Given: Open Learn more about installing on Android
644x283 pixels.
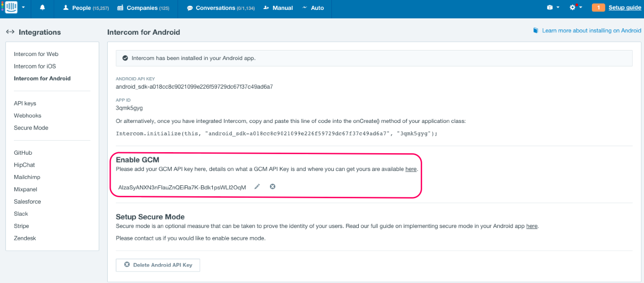Looking at the screenshot, I should pos(591,31).
